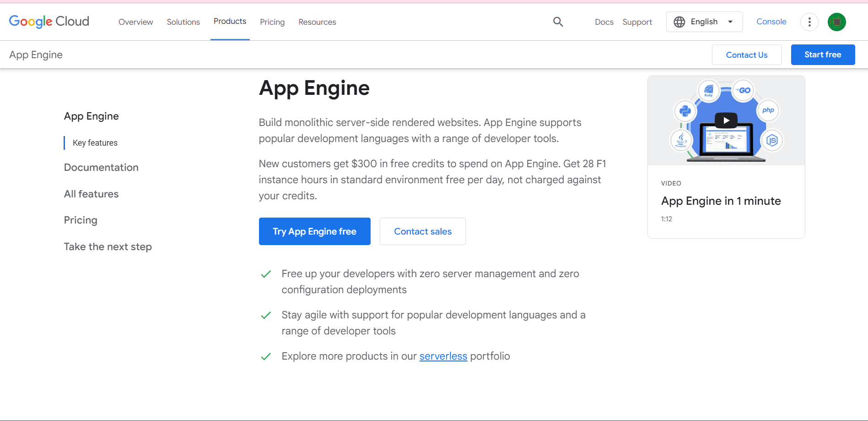Viewport: 868px width, 421px height.
Task: Go to Docs link
Action: coord(604,22)
